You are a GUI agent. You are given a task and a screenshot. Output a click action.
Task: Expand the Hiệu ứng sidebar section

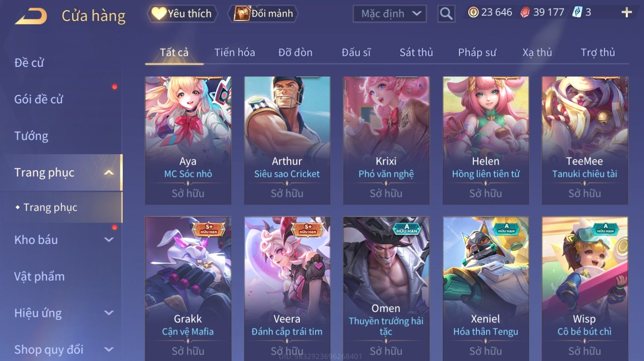pos(109,313)
